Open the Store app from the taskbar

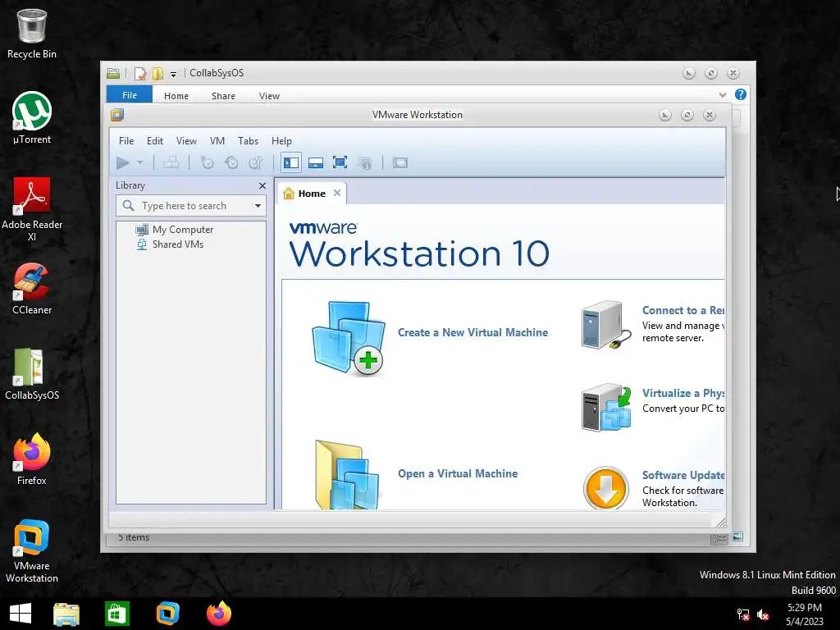tap(117, 614)
